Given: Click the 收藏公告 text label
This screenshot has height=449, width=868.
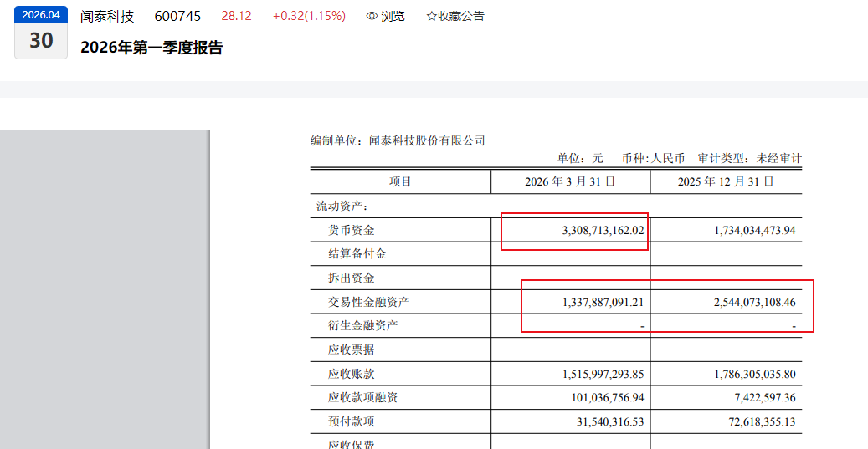Looking at the screenshot, I should coord(460,16).
